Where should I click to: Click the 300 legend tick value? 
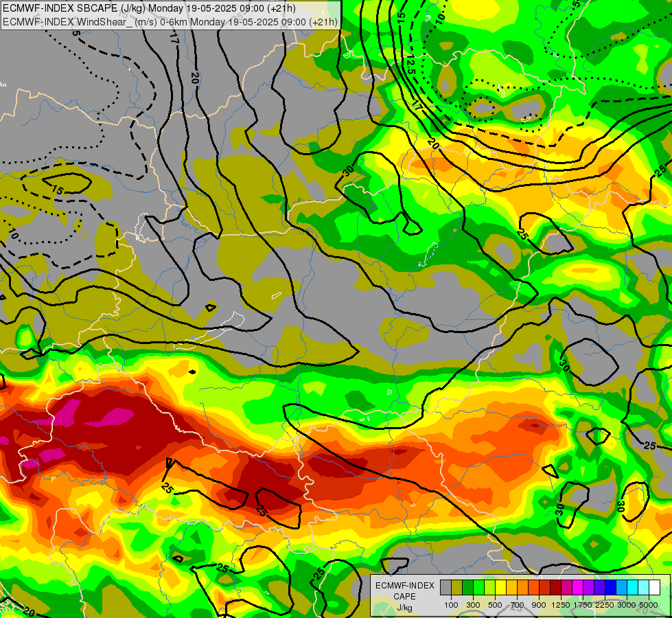473,605
